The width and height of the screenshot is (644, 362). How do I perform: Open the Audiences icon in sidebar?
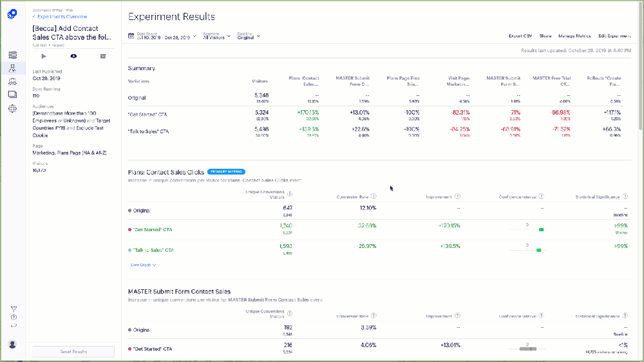tap(12, 82)
